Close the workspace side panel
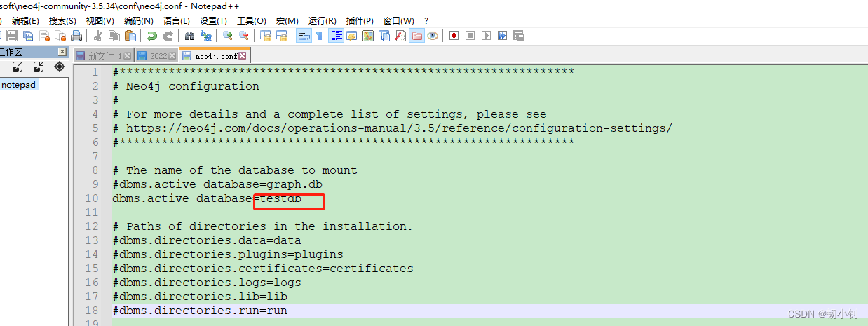The image size is (868, 326). [62, 52]
